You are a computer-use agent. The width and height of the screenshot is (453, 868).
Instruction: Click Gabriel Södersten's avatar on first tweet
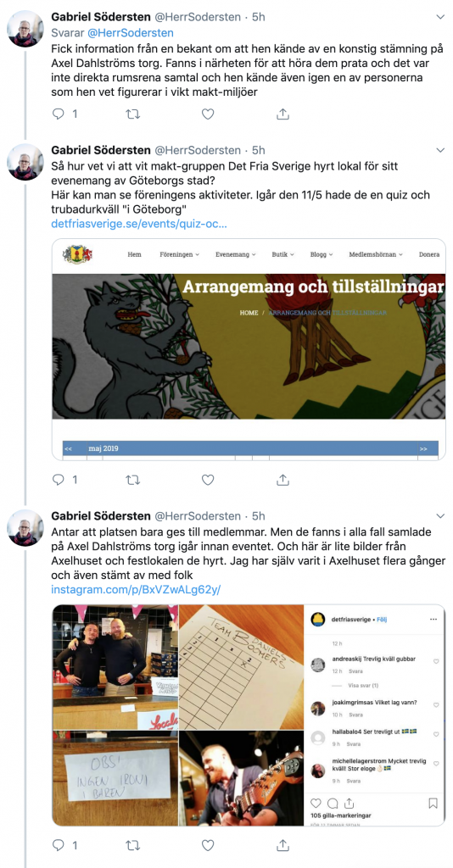[x=25, y=29]
